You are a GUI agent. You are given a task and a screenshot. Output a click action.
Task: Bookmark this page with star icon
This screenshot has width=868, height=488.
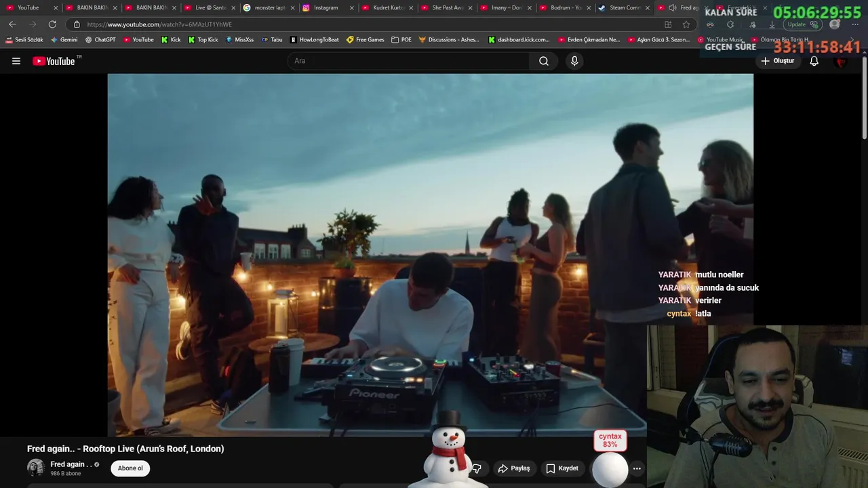(686, 24)
